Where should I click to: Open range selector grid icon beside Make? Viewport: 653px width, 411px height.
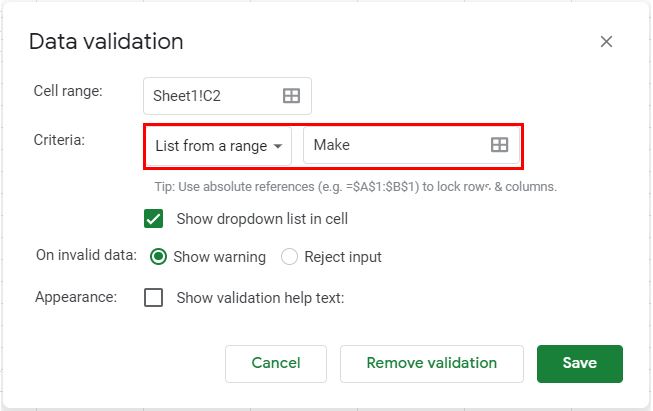click(500, 145)
